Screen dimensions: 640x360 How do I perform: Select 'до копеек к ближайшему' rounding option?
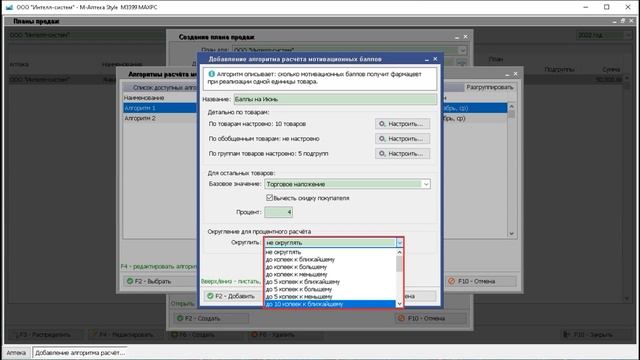pos(330,260)
